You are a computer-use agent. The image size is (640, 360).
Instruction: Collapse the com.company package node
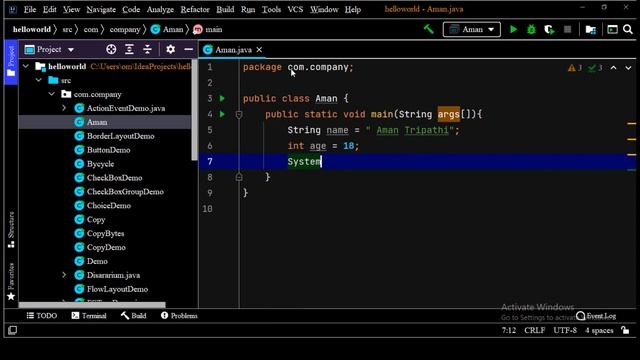[x=52, y=94]
